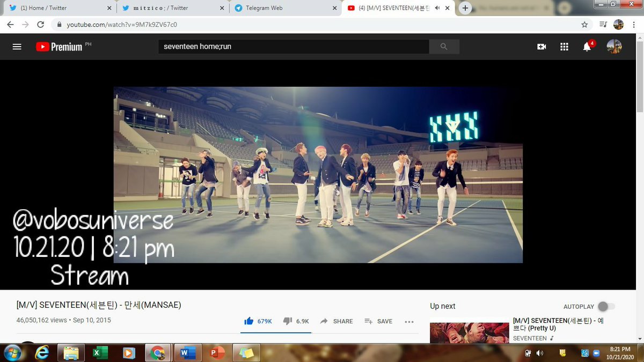This screenshot has width=644, height=362.
Task: Close the Home / Twitter tab
Action: pyautogui.click(x=109, y=8)
